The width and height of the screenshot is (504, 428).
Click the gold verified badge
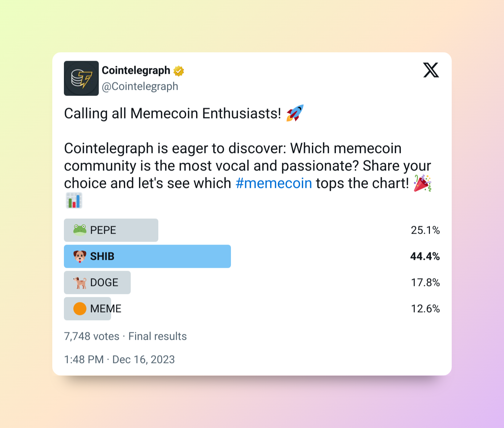(179, 71)
